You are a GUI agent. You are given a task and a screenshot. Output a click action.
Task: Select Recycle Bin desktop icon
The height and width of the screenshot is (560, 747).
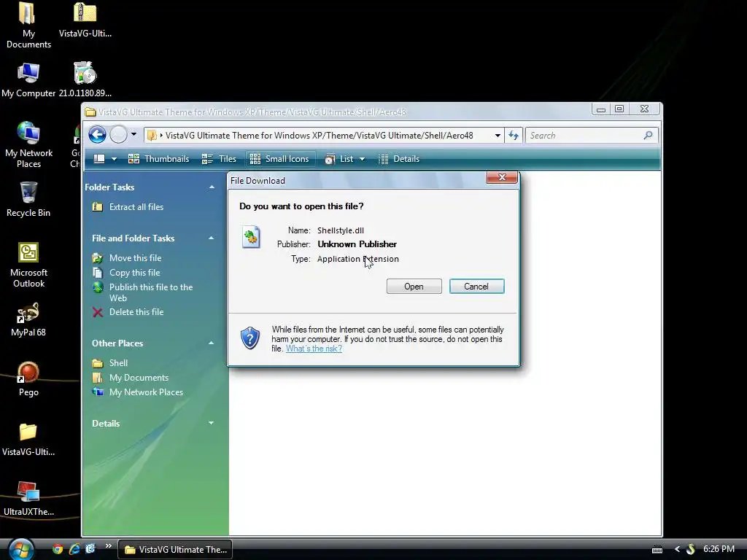(x=28, y=199)
